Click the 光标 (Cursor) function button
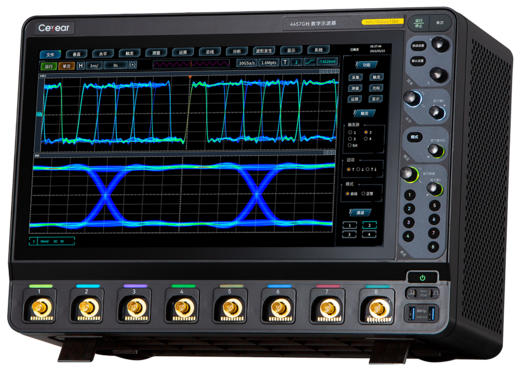 click(376, 88)
